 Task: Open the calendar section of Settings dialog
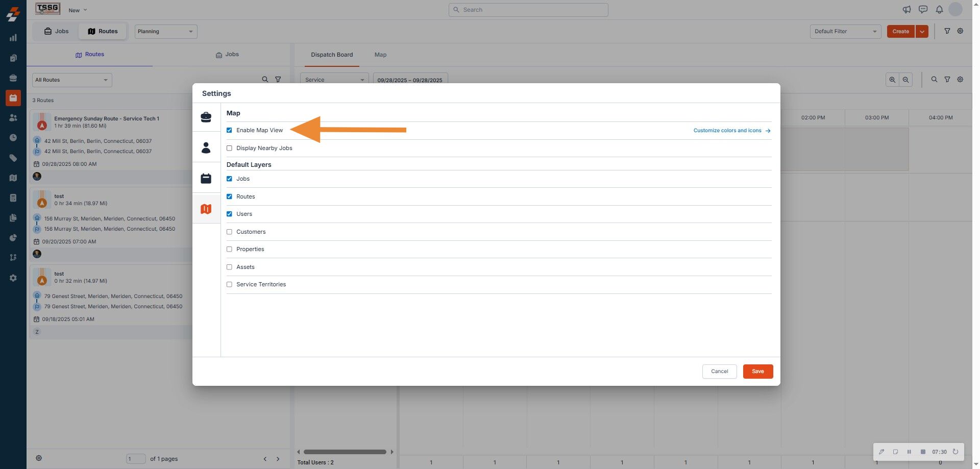(206, 179)
